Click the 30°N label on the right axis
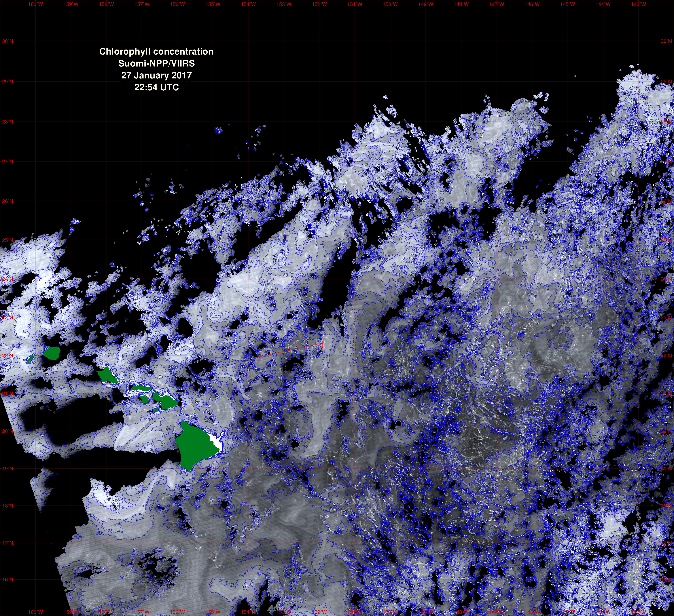Screen dimensions: 674x616 click(x=666, y=41)
